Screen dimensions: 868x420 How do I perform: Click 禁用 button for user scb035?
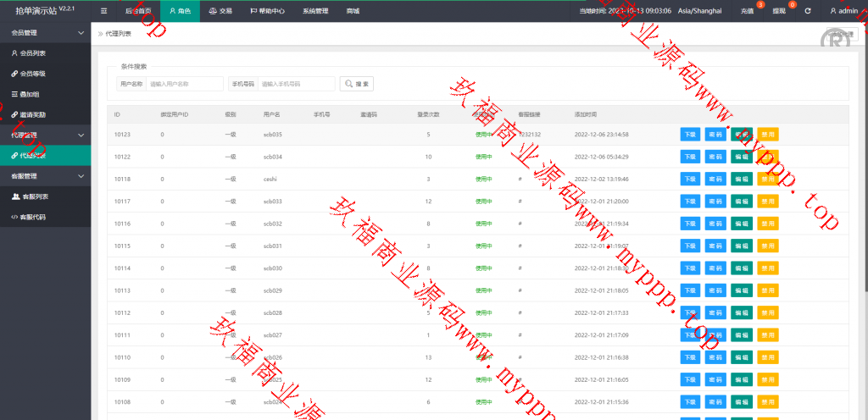point(767,135)
